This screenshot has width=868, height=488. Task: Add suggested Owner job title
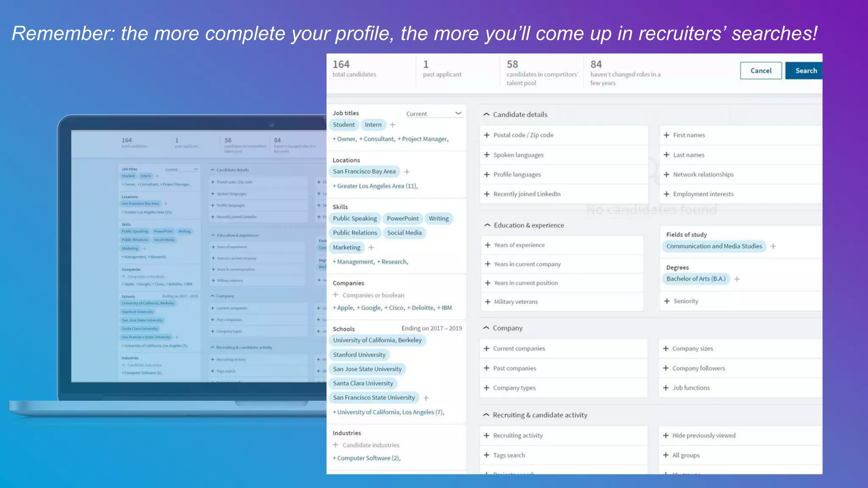(345, 139)
